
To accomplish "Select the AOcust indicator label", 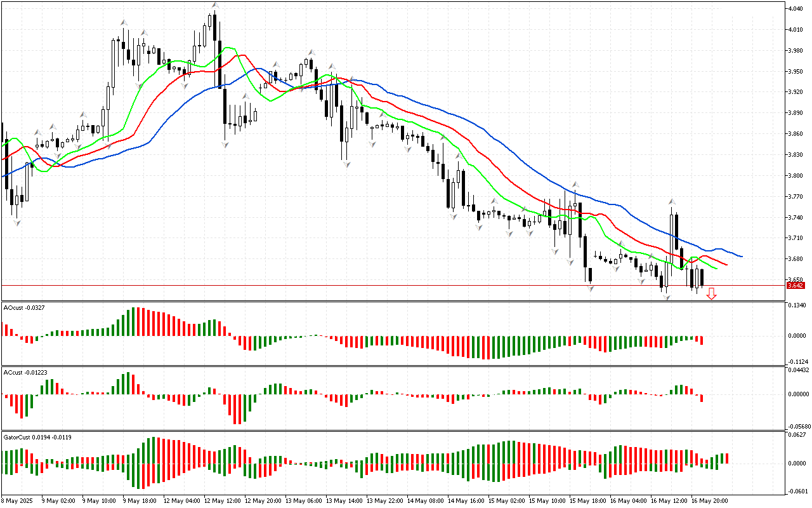I will (x=20, y=308).
